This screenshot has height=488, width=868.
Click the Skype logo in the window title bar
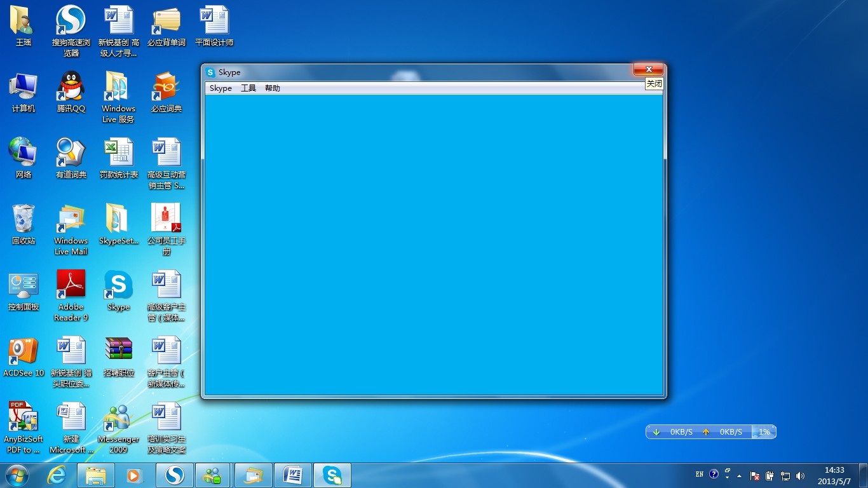click(x=210, y=72)
